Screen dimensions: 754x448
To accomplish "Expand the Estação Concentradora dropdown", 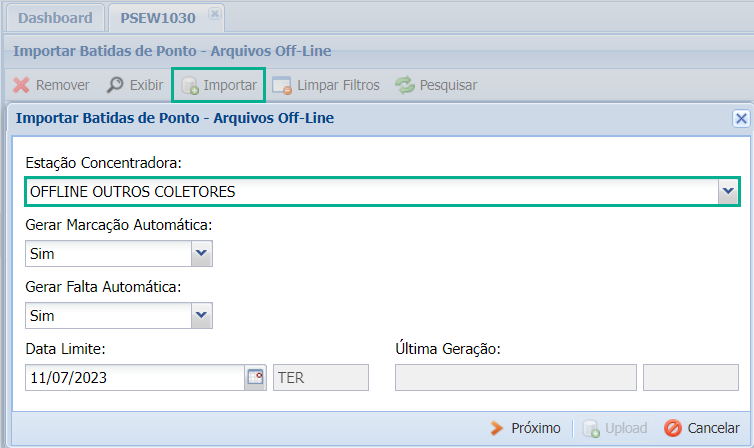I will [x=727, y=191].
